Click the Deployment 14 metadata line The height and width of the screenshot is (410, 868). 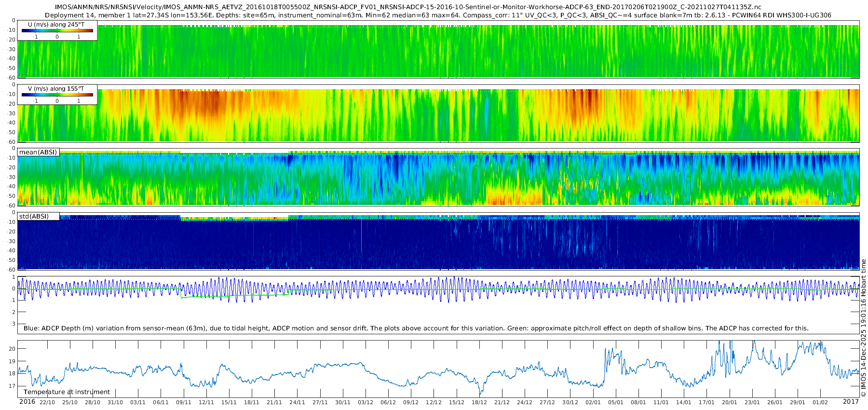438,15
